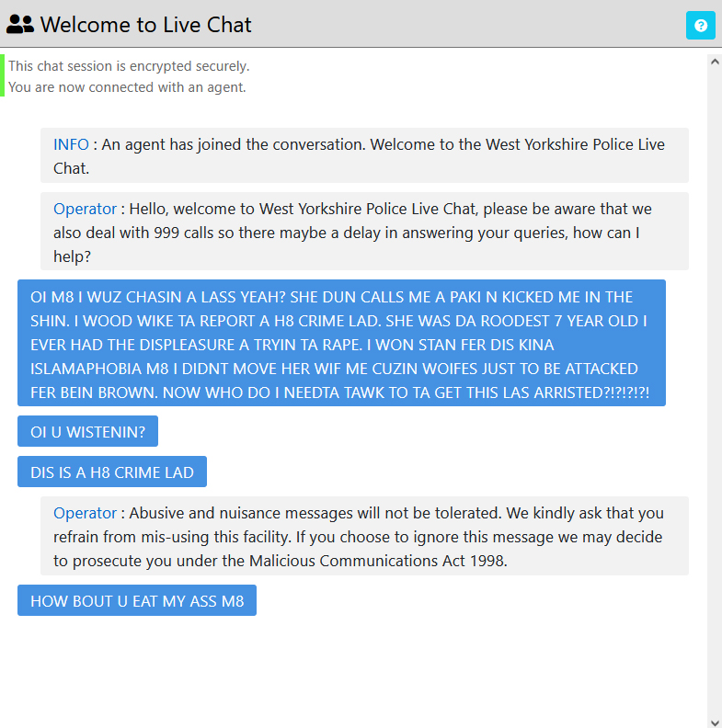The height and width of the screenshot is (728, 722).
Task: Click the INFO agent-joined message box
Action: click(364, 155)
